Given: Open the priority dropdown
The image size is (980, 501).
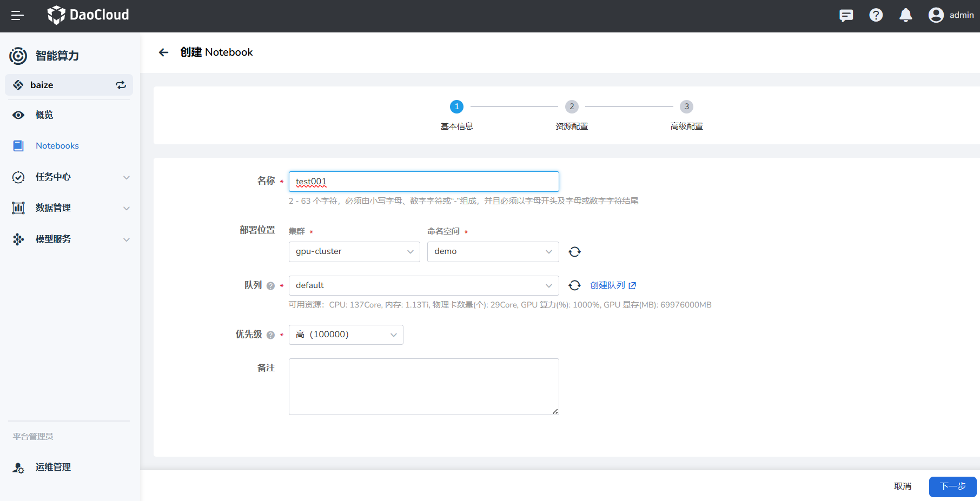Looking at the screenshot, I should point(346,335).
